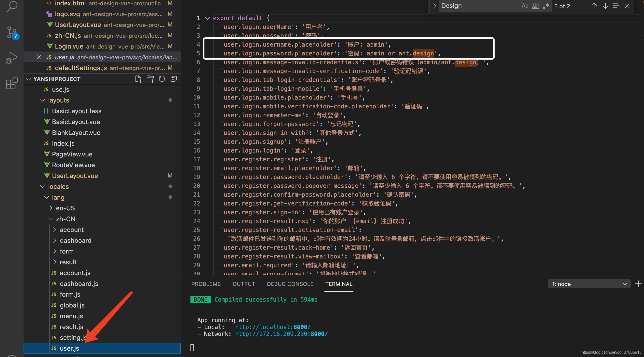Viewport: 644px width, 357px height.
Task: Click New File icon in explorer header
Action: pos(138,79)
